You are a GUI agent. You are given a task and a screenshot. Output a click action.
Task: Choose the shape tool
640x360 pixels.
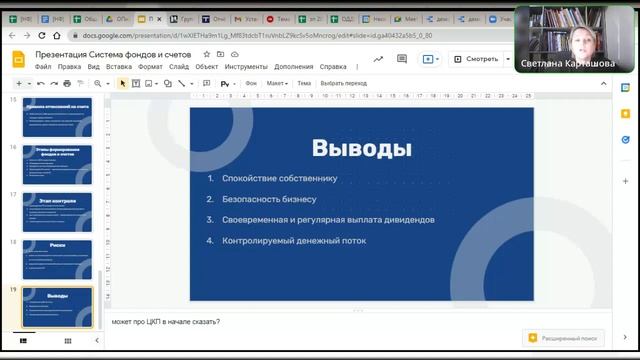[x=167, y=83]
